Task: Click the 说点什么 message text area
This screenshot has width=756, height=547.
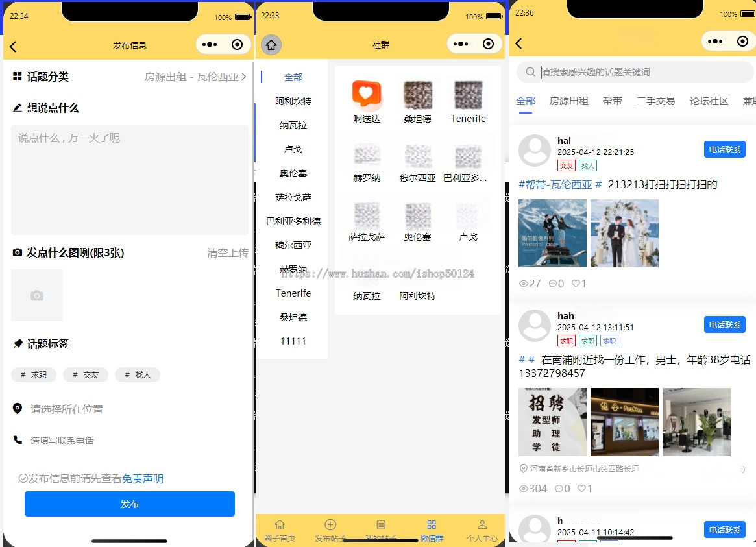Action: pos(130,180)
